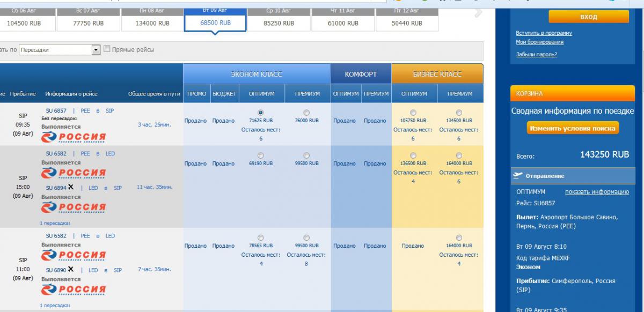644x312 pixels.
Task: Expand 'показать информацию' in the basket
Action: point(597,192)
